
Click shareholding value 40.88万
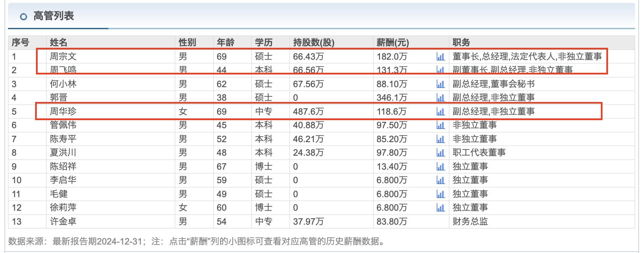[308, 125]
